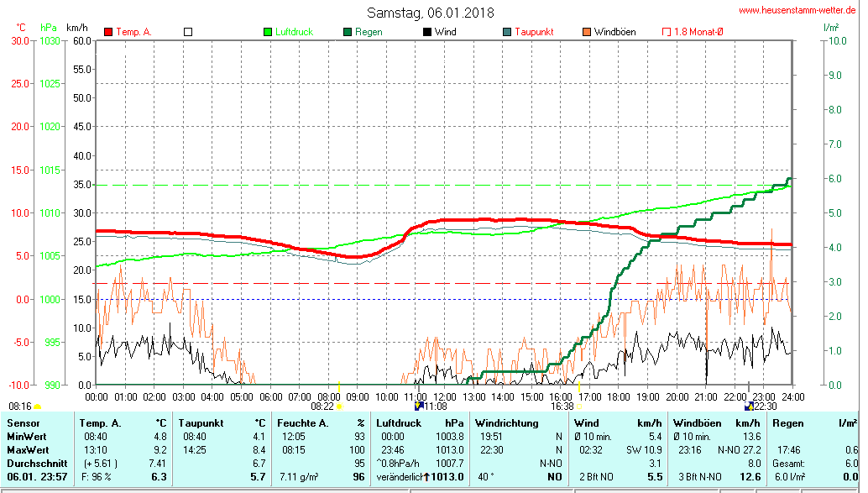Open the www.heusenstamm-wetter.de link
The image size is (868, 493).
(797, 11)
